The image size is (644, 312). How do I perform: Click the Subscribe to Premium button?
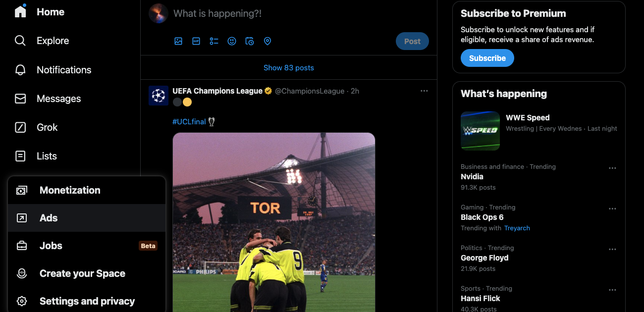[x=487, y=58]
